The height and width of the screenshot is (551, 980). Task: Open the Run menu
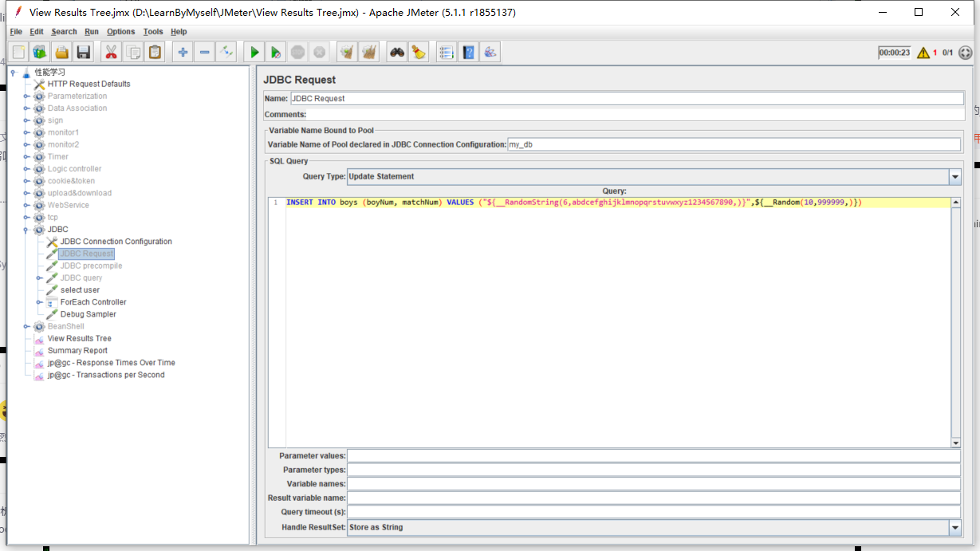tap(92, 32)
